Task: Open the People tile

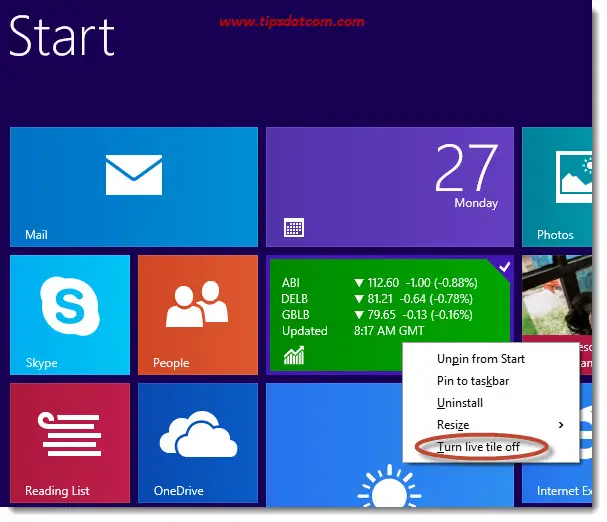Action: click(x=198, y=315)
